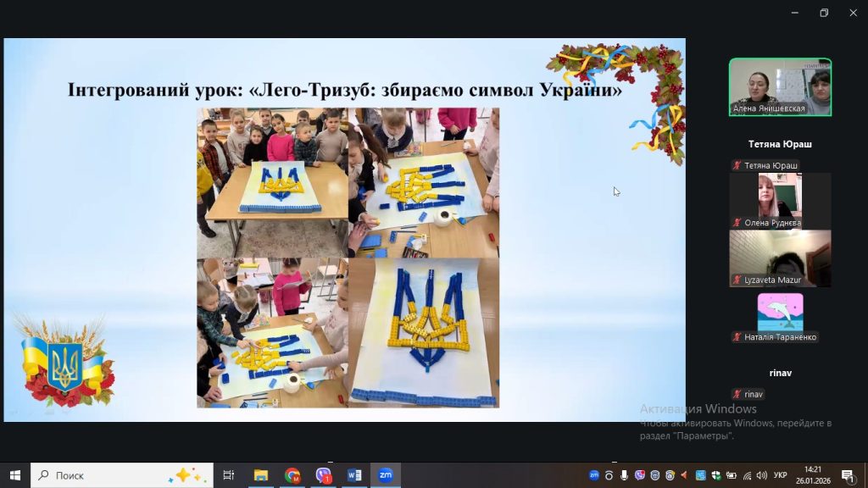
Task: Open Zoom app in the taskbar
Action: tap(385, 475)
